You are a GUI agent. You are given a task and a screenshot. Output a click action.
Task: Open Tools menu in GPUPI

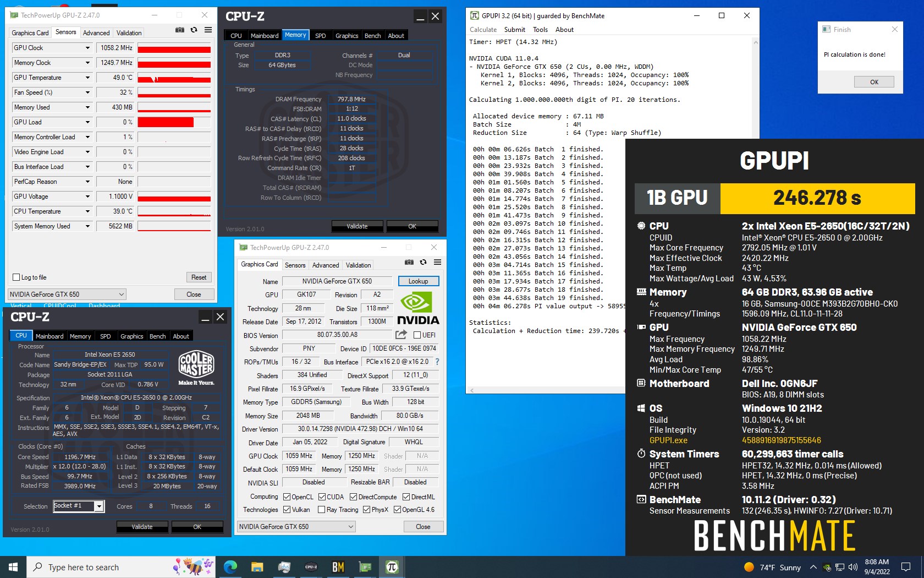click(540, 30)
